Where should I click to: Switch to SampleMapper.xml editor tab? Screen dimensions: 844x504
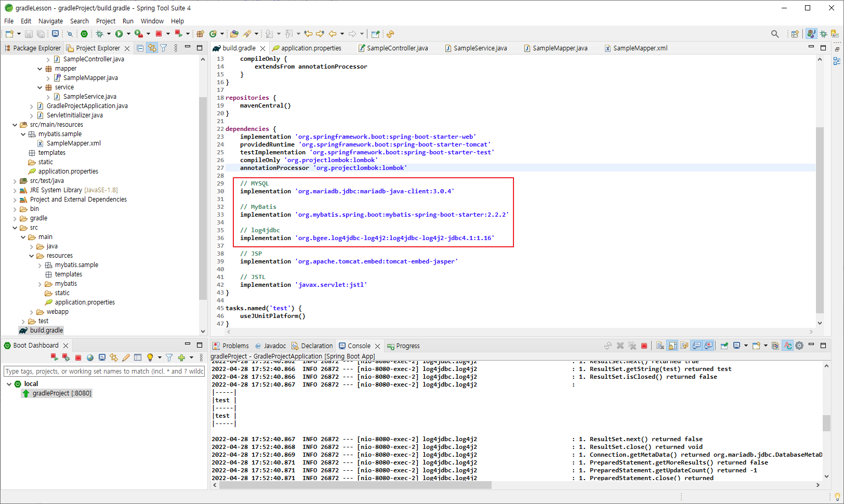click(636, 48)
